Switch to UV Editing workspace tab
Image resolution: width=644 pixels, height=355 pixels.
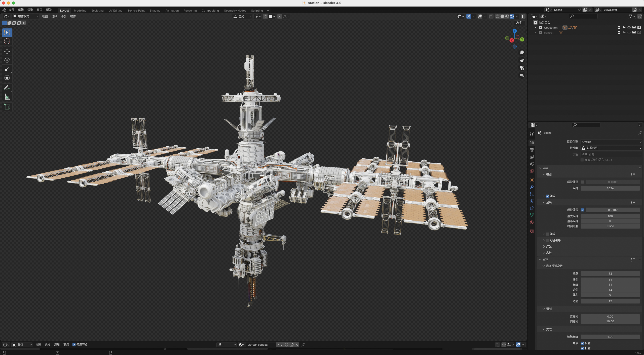click(116, 11)
